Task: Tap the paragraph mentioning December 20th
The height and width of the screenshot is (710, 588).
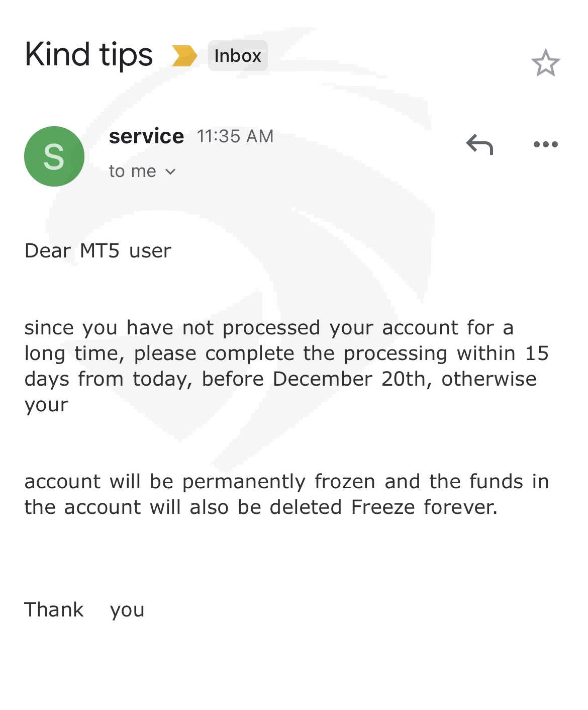Action: 286,366
